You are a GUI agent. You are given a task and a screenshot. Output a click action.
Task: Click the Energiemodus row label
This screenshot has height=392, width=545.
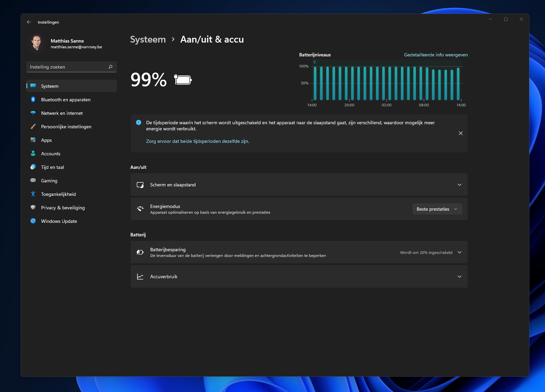[x=165, y=206]
